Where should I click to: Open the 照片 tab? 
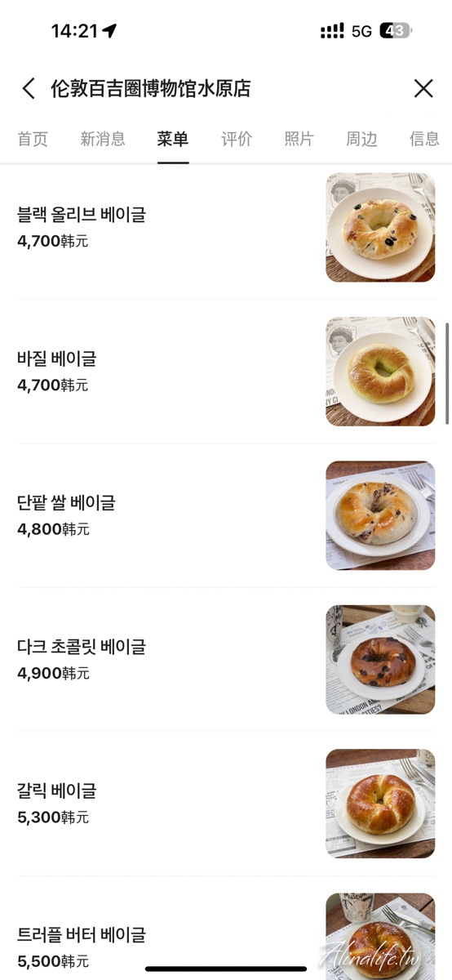(299, 139)
